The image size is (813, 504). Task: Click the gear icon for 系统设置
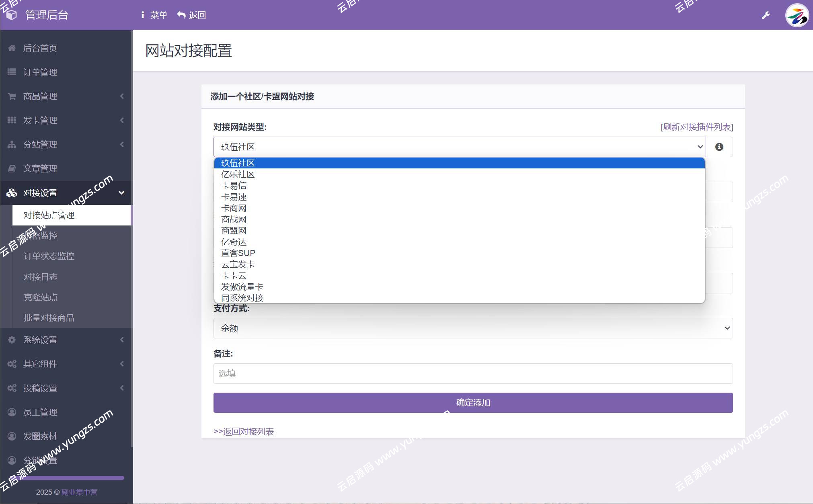[12, 340]
